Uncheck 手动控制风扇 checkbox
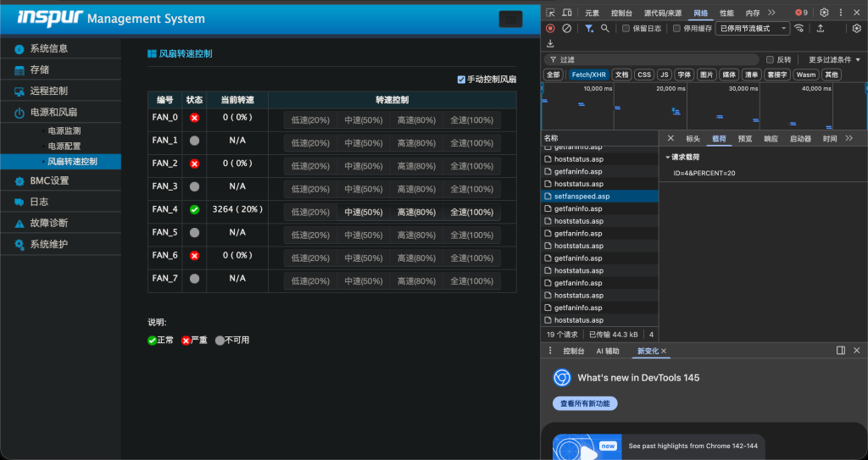This screenshot has height=460, width=868. [x=461, y=80]
